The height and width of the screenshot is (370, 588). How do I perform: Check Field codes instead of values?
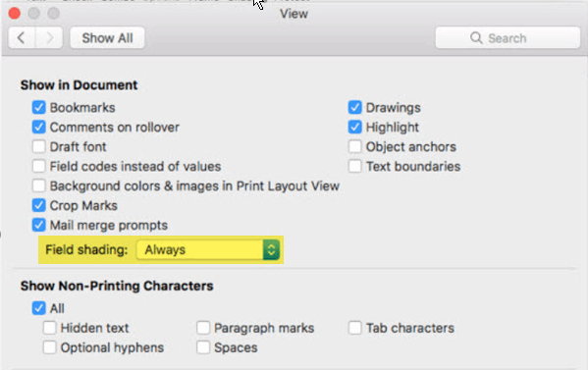(x=38, y=166)
